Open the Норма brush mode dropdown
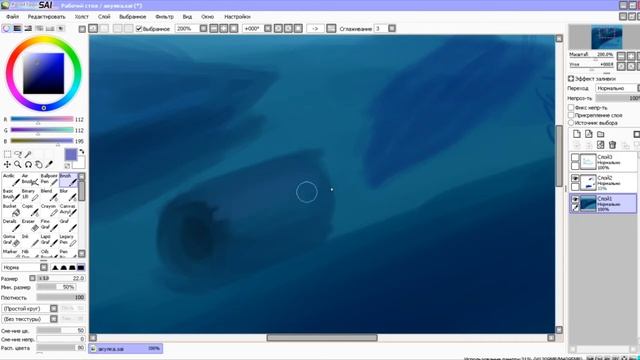This screenshot has height=360, width=640. [44, 267]
